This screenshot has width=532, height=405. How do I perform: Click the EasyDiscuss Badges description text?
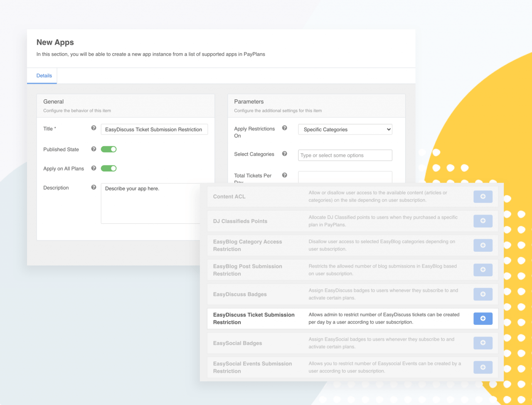(383, 294)
